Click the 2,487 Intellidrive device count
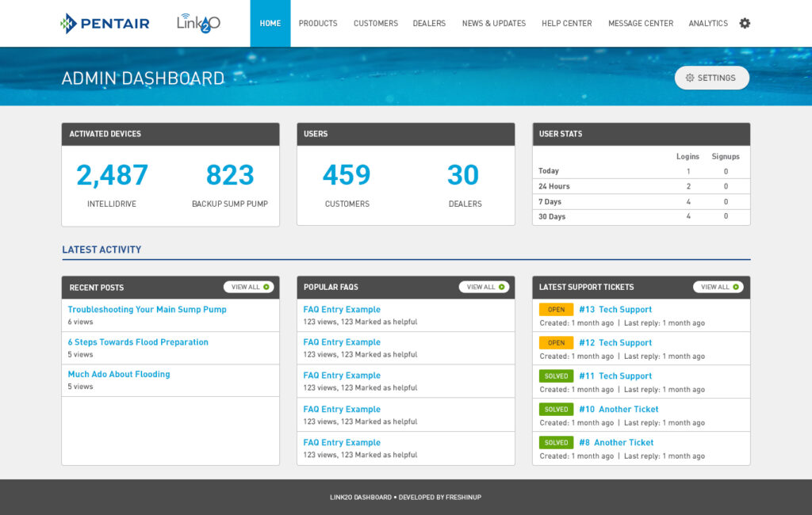This screenshot has width=812, height=515. click(x=112, y=175)
